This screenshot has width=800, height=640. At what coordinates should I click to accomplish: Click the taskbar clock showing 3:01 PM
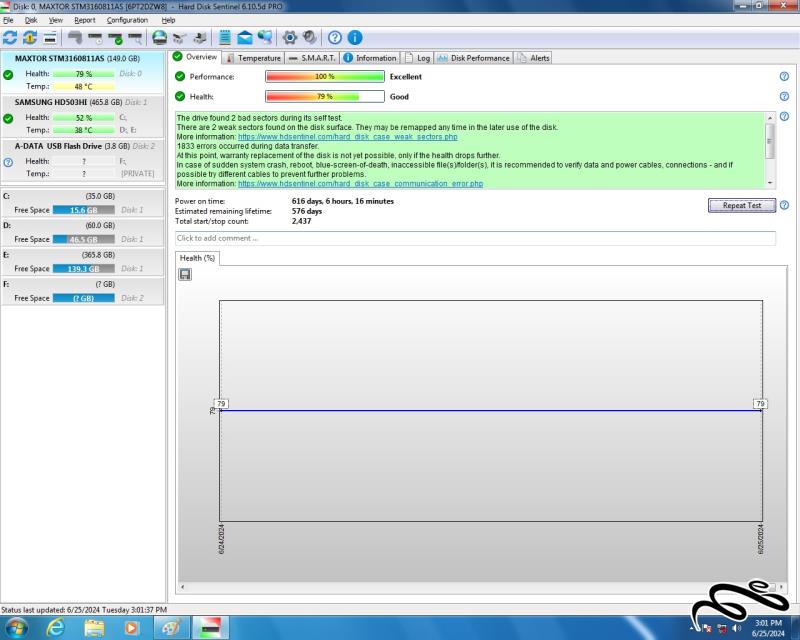[768, 628]
